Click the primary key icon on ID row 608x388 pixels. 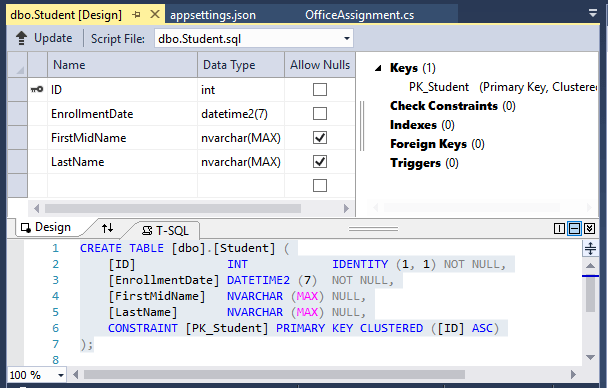(37, 90)
